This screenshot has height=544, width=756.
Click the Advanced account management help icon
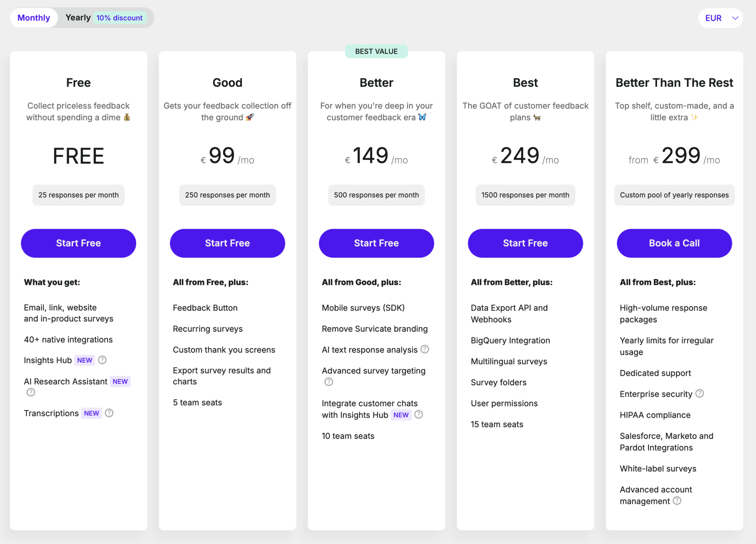click(677, 500)
